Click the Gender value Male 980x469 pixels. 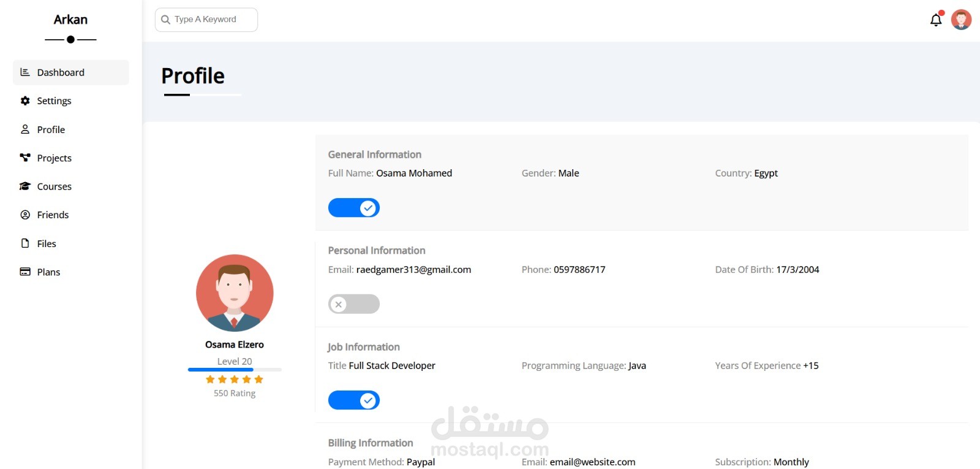tap(568, 173)
